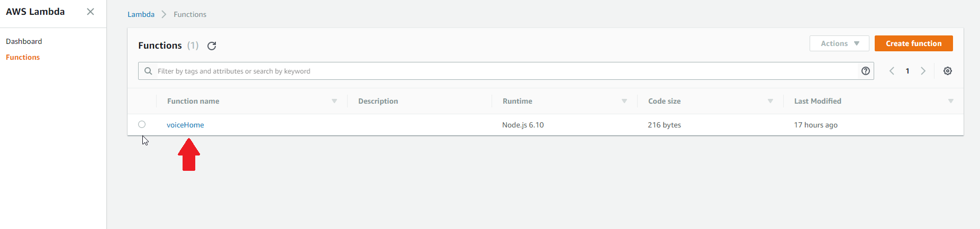Navigate to Lambda breadcrumb link
This screenshot has height=229, width=980.
pyautogui.click(x=141, y=14)
